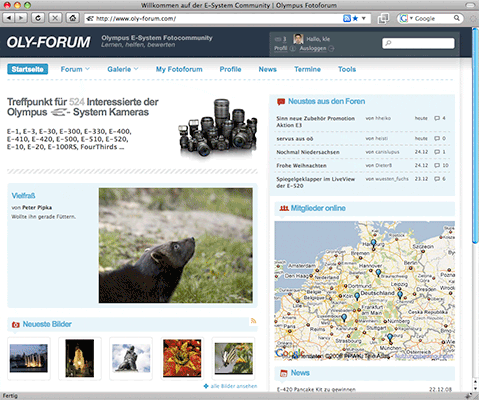Click the Ausloggen logout link
The height and width of the screenshot is (400, 479).
(313, 48)
